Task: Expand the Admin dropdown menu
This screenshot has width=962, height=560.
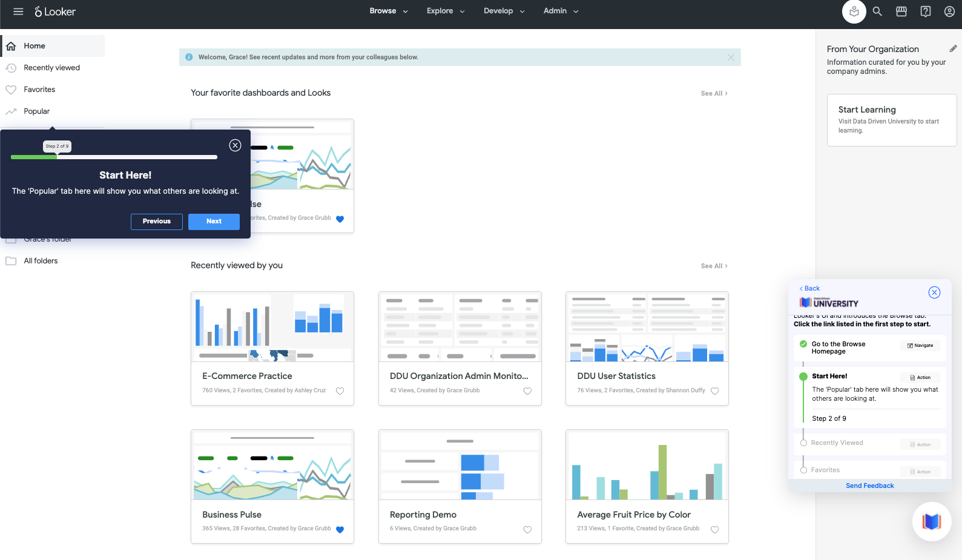Action: coord(561,11)
